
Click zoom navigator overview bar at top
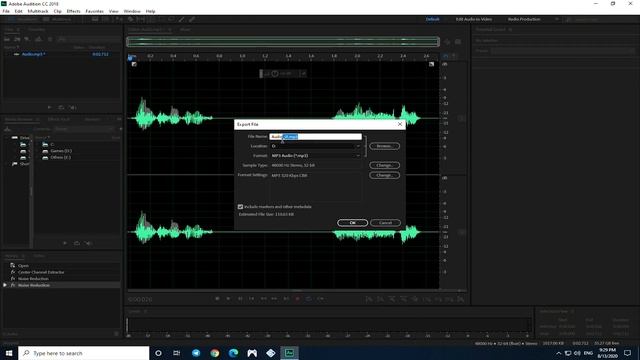point(283,42)
